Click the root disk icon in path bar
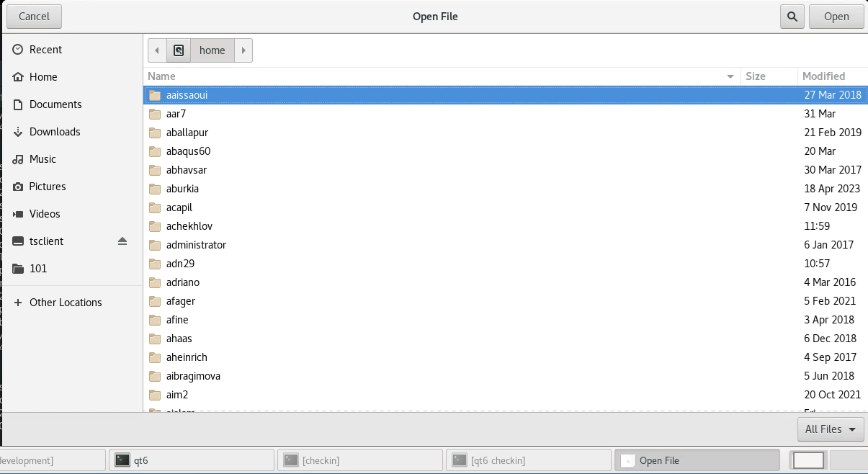Screen dimensions: 868x474 click(x=179, y=50)
